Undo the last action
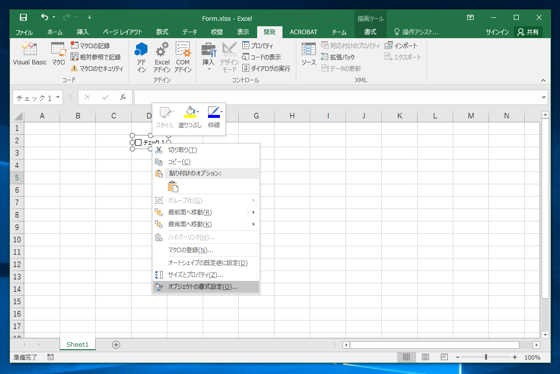 click(x=44, y=17)
